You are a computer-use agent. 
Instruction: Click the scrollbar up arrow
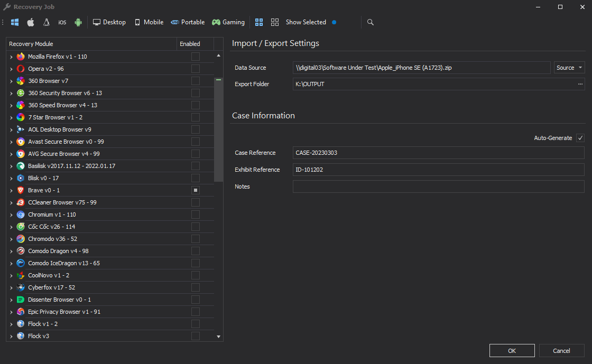[x=219, y=55]
